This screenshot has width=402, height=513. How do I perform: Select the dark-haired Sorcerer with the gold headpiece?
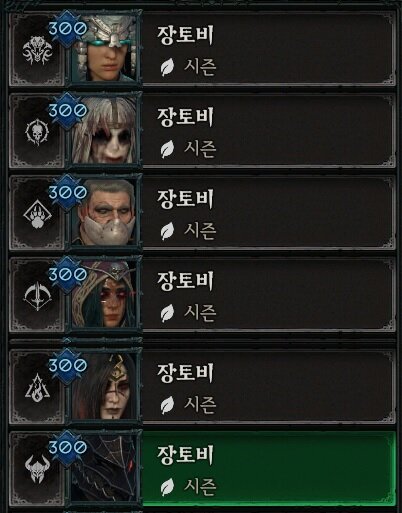tap(104, 387)
